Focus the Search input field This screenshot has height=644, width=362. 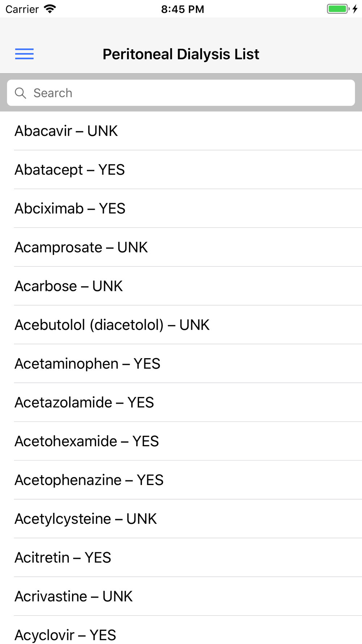181,93
